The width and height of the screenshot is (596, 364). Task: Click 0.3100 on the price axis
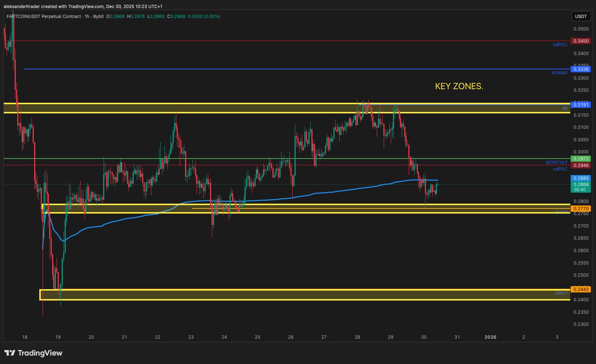[x=581, y=127]
